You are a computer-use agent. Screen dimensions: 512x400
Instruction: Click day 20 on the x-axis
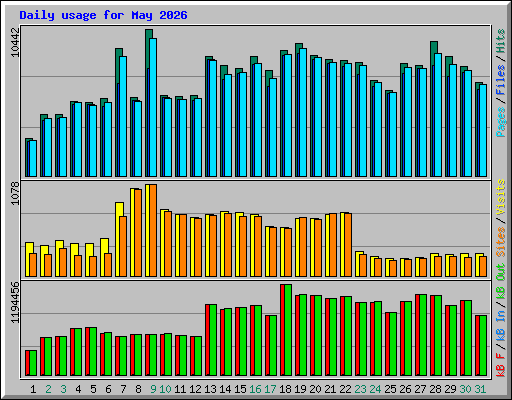[315, 389]
